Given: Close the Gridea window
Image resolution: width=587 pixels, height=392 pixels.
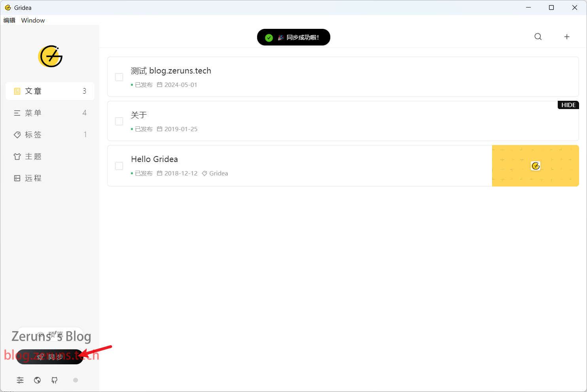Looking at the screenshot, I should [x=575, y=8].
